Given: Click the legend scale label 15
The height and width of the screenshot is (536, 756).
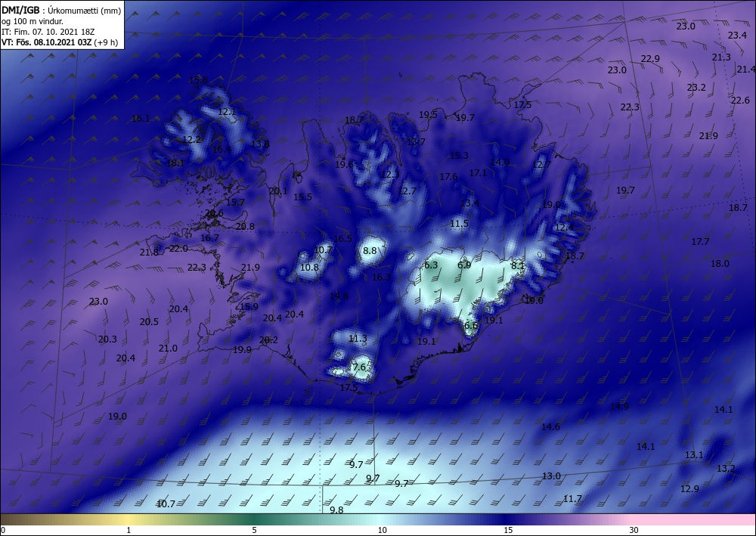Looking at the screenshot, I should tap(508, 530).
